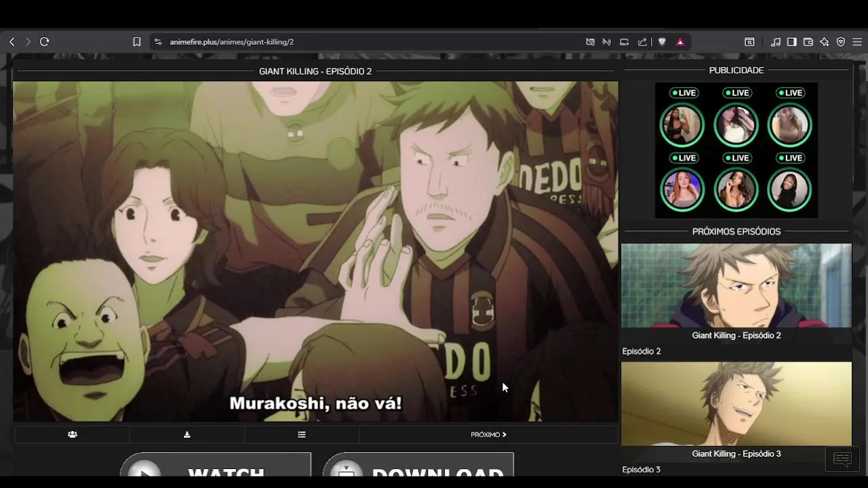Click the 'PRÓXIMOS EPISÓDIOS' heading

(x=736, y=232)
